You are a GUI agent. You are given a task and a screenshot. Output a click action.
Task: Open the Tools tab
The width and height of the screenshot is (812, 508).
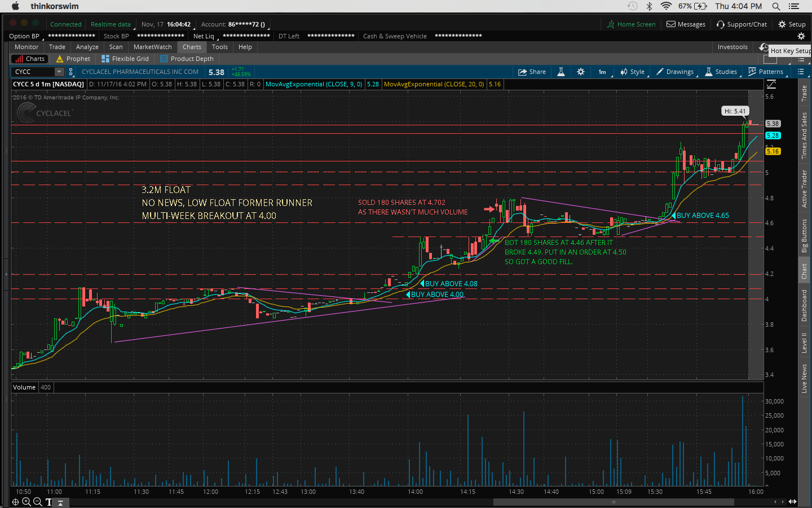coord(220,47)
